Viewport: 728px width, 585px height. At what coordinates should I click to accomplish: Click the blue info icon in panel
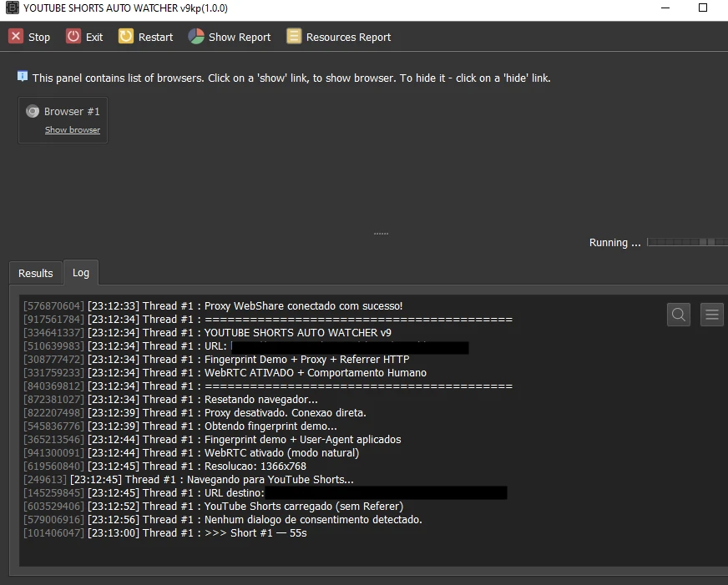(23, 77)
